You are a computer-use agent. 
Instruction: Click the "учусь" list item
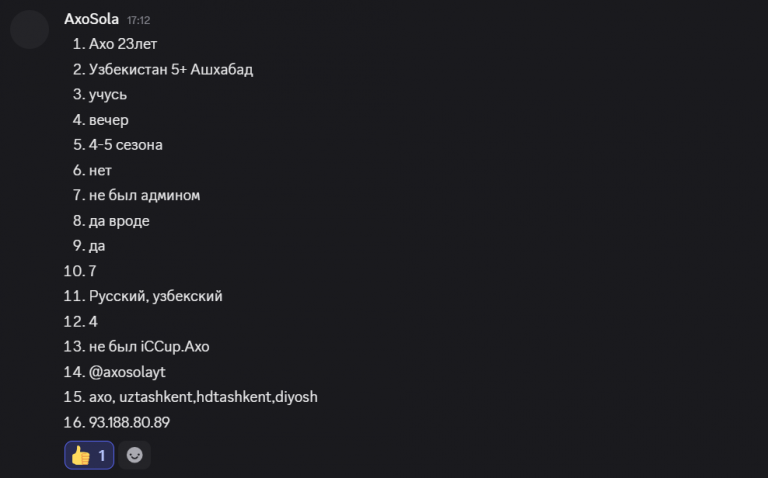tap(107, 95)
